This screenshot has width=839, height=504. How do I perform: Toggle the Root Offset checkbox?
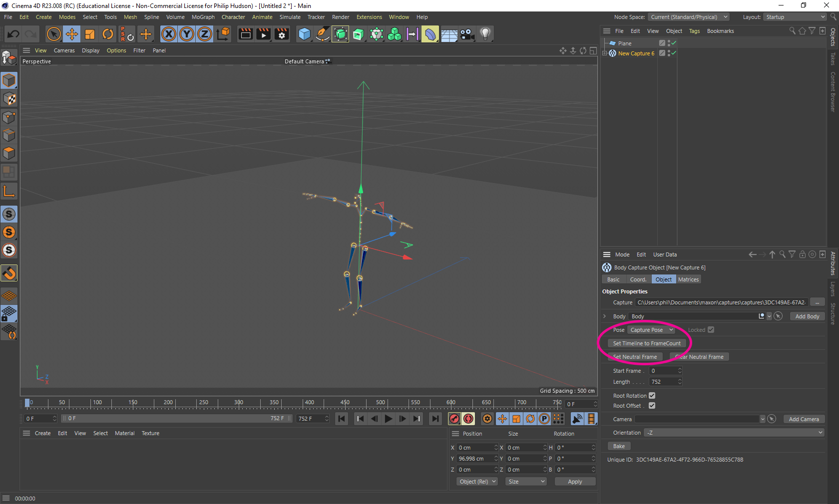click(x=652, y=406)
